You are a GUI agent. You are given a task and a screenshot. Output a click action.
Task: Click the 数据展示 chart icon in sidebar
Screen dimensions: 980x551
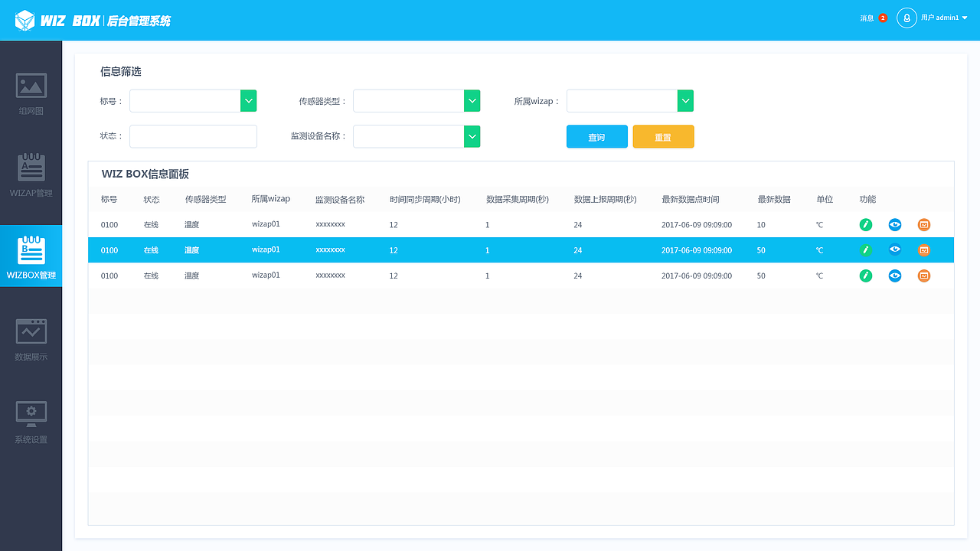pos(31,331)
